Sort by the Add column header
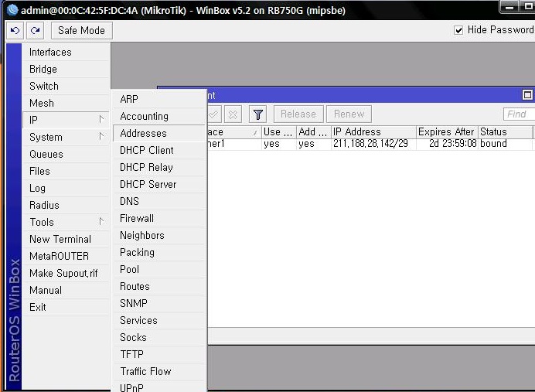535x392 pixels. 314,132
